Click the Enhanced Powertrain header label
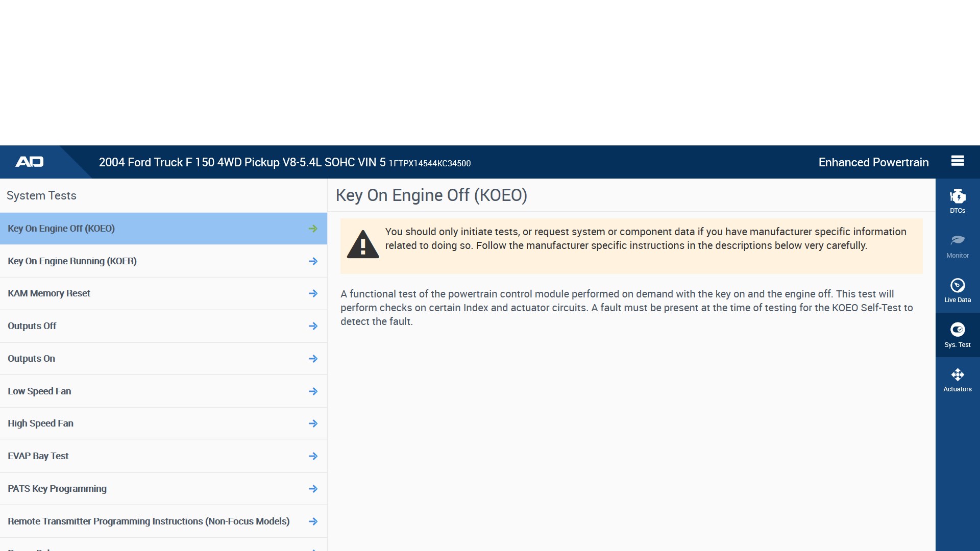This screenshot has height=551, width=980. click(873, 162)
